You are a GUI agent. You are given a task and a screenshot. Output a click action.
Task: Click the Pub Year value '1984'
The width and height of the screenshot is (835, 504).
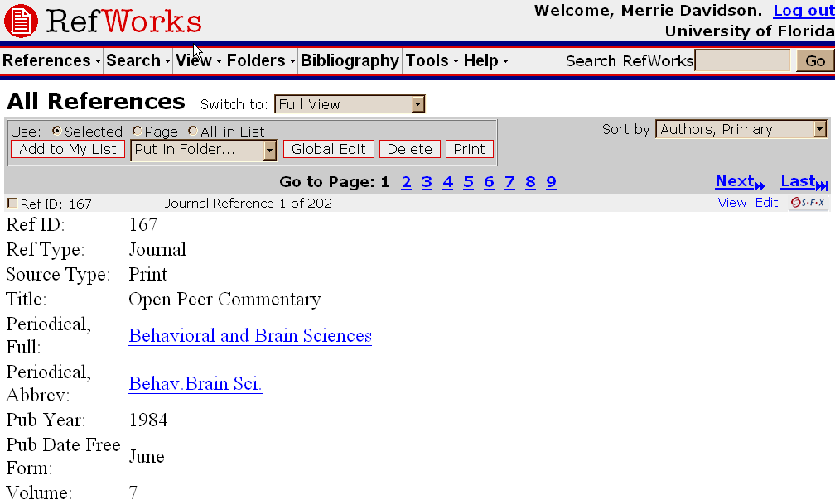coord(148,420)
